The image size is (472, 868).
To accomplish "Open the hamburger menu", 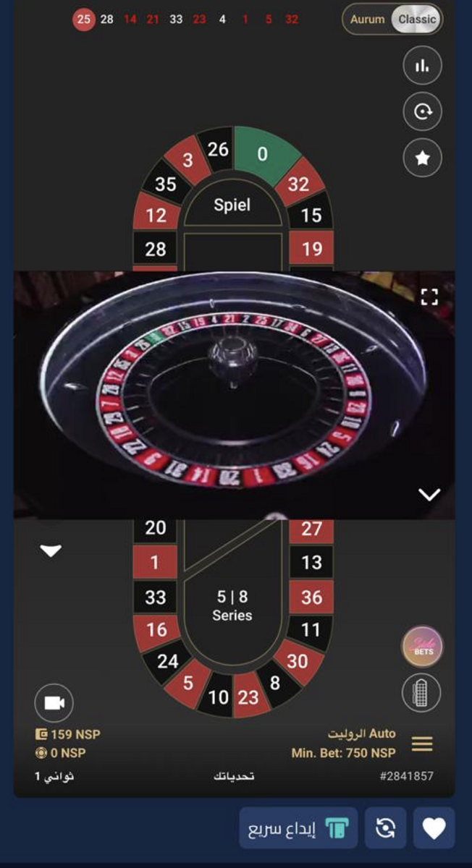I will (422, 744).
